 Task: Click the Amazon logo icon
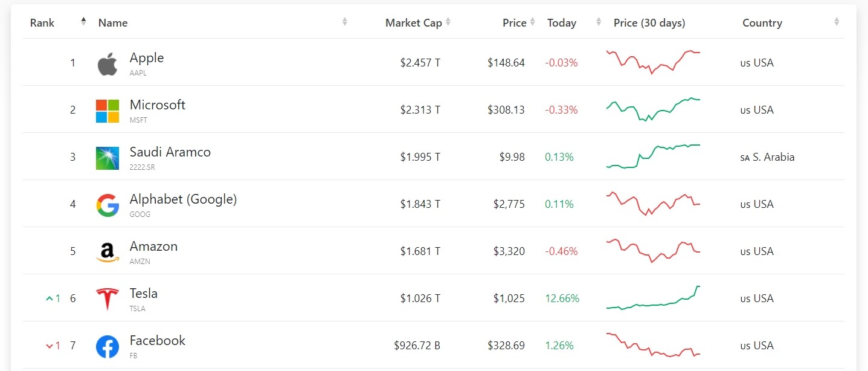click(108, 253)
